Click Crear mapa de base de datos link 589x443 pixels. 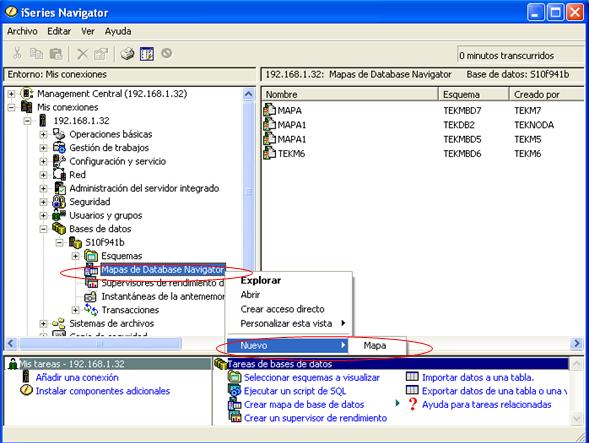coord(304,404)
